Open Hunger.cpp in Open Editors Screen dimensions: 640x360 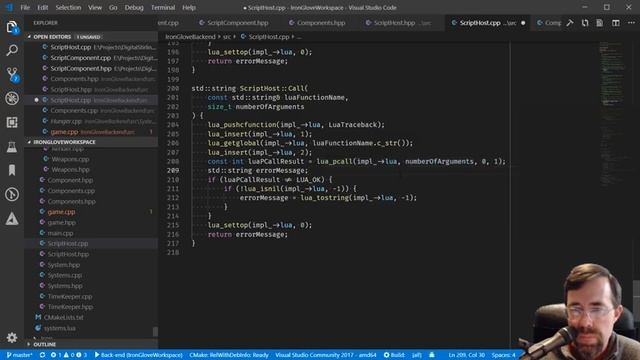pos(91,121)
